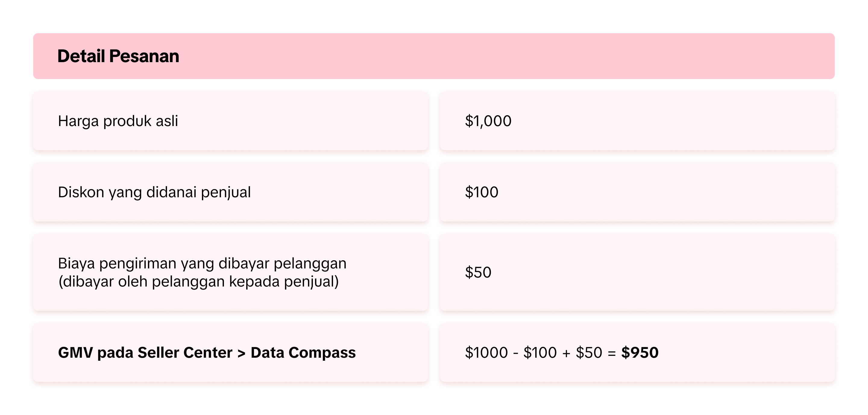Click the bold Data Compass text
Image resolution: width=868 pixels, height=415 pixels.
303,353
